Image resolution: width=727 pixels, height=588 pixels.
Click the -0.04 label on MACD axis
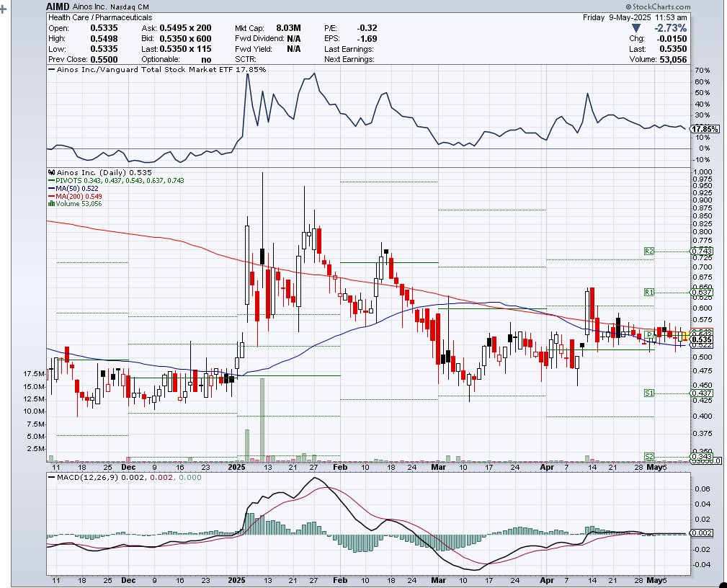click(x=702, y=564)
